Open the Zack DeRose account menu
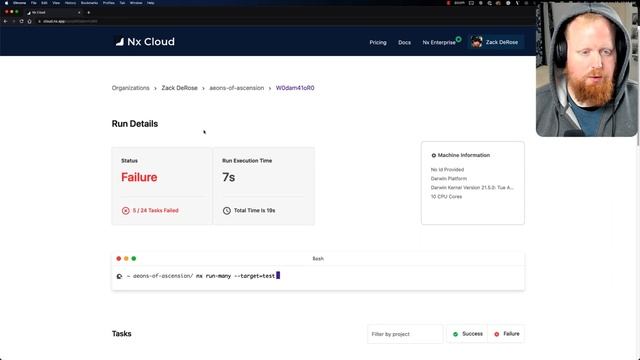Image resolution: width=640 pixels, height=360 pixels. [496, 42]
